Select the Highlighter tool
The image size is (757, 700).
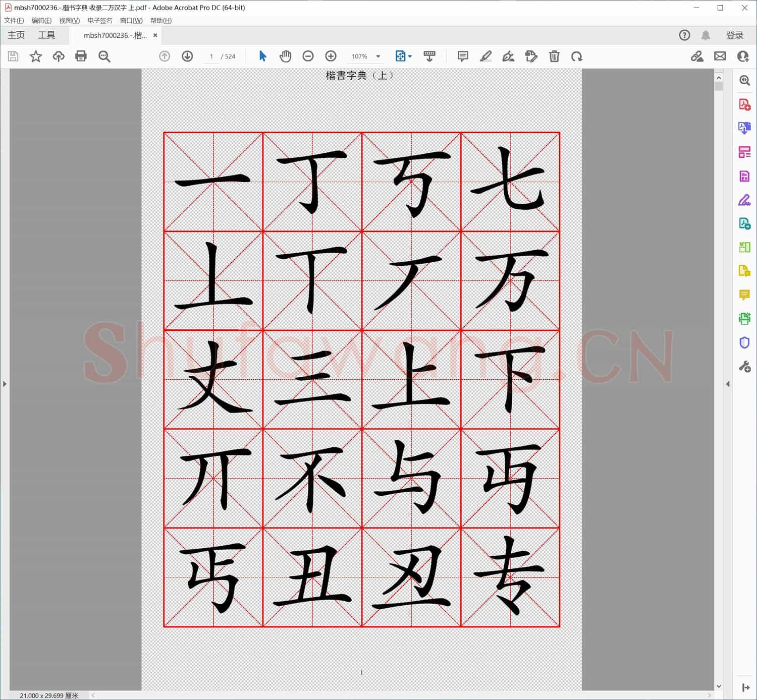click(485, 56)
